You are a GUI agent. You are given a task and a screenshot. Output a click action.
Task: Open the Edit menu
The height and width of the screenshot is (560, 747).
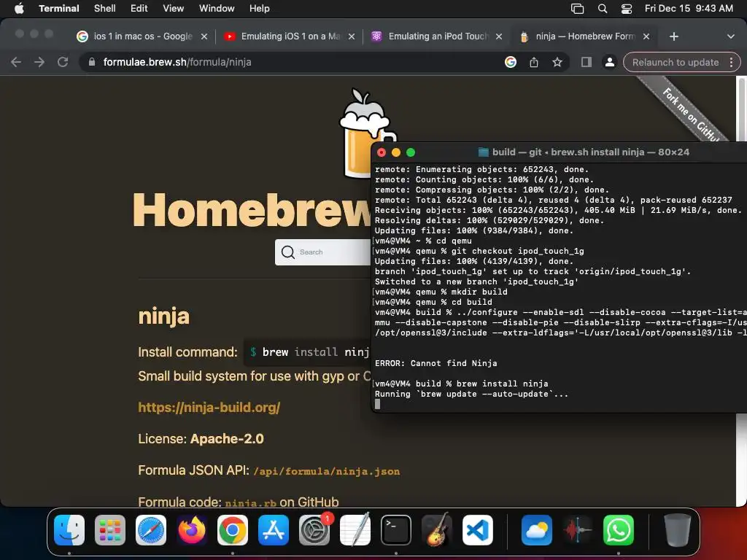coord(139,8)
